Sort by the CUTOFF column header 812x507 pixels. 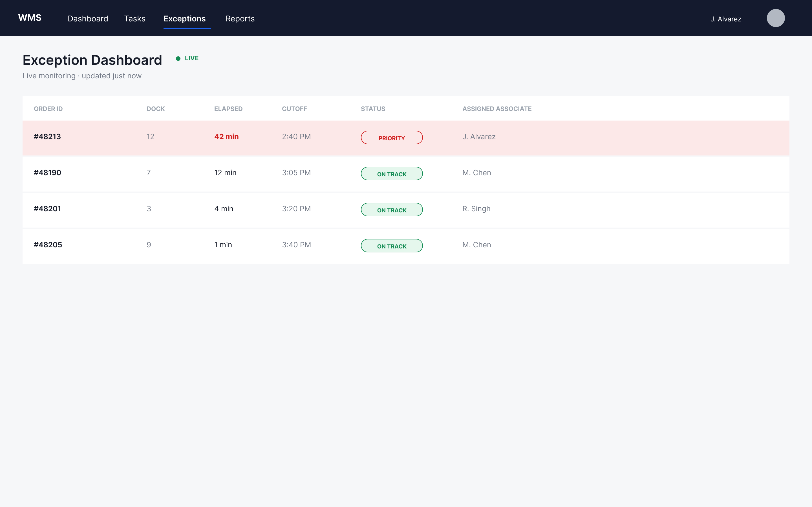294,109
